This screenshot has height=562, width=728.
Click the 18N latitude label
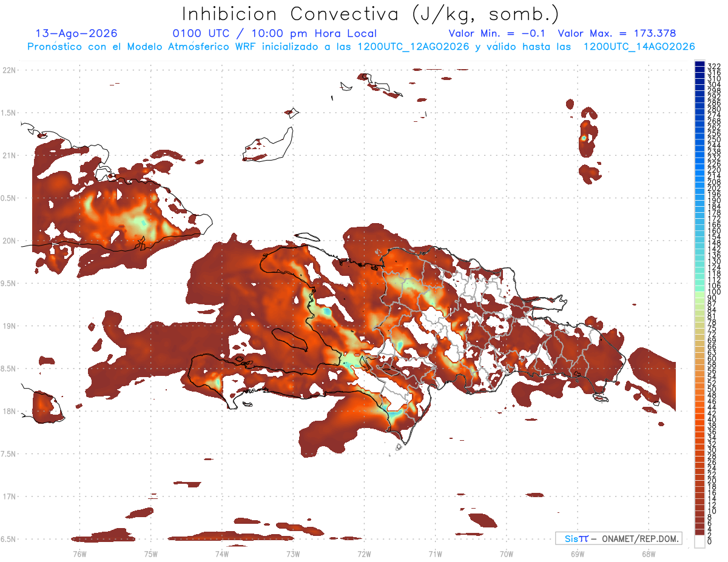(9, 412)
